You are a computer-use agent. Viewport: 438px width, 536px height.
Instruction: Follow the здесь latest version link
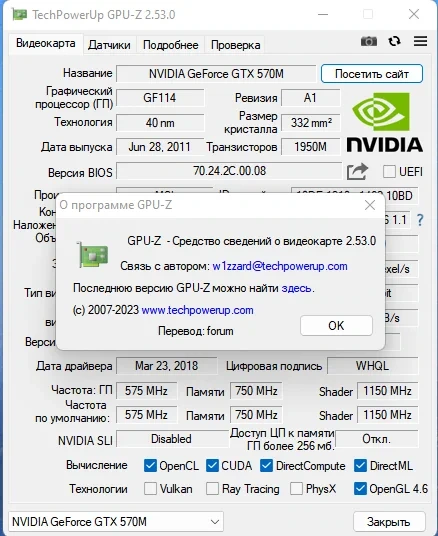296,288
